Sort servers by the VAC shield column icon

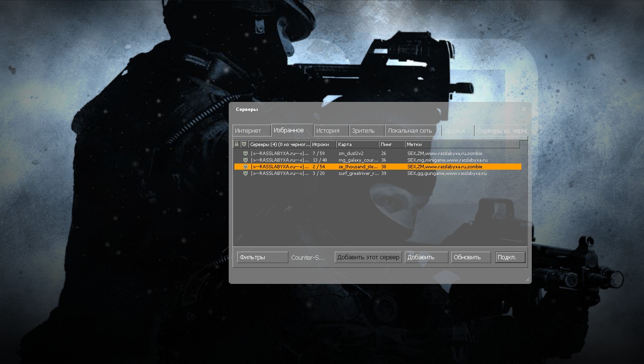click(244, 144)
